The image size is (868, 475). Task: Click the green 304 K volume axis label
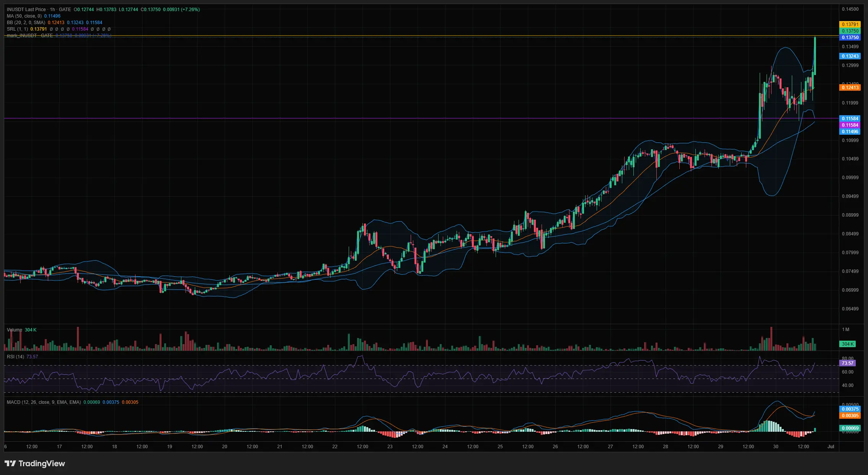[848, 344]
